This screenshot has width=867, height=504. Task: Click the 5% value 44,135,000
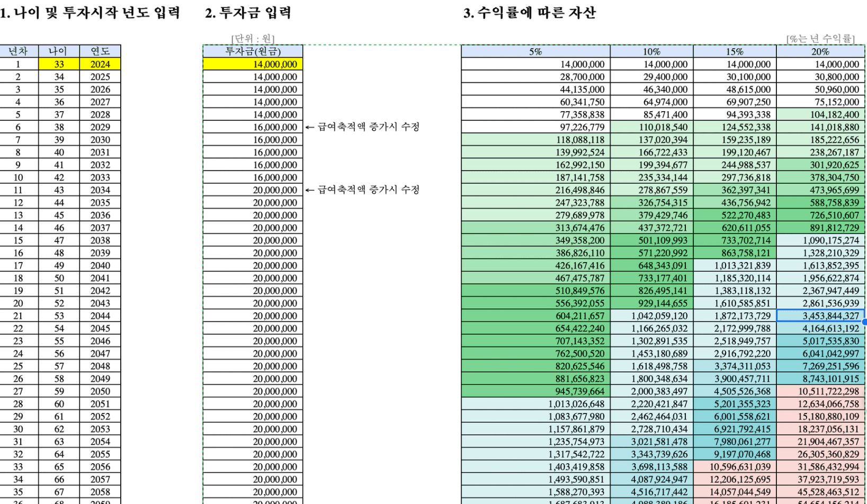535,89
